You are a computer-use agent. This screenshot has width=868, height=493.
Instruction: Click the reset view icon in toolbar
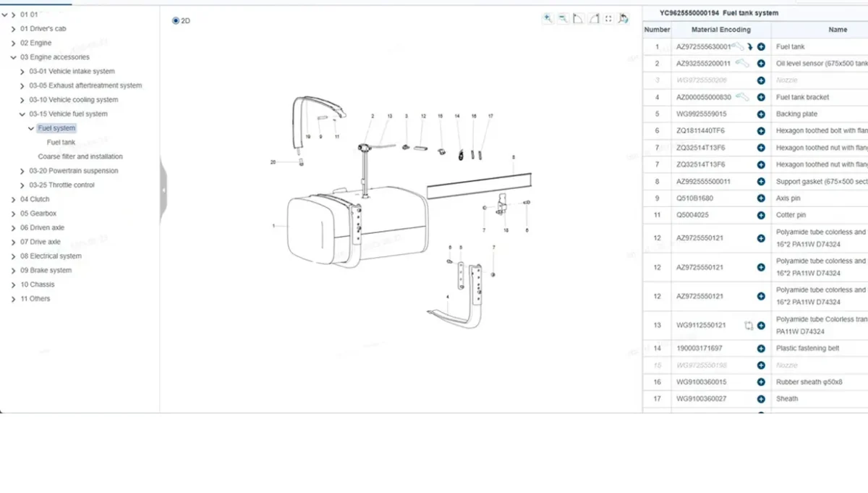pyautogui.click(x=624, y=19)
